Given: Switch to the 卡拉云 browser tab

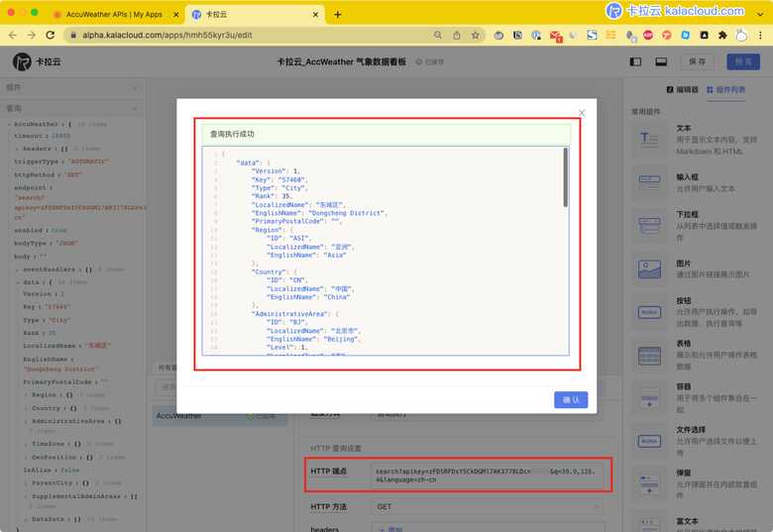Looking at the screenshot, I should click(254, 15).
